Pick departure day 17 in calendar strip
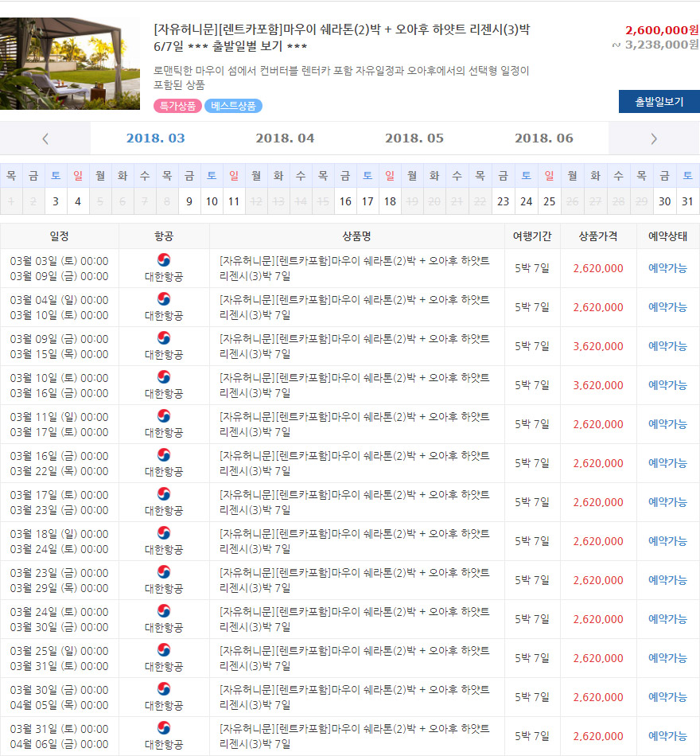Screen dimensions: 700x756 (x=367, y=201)
